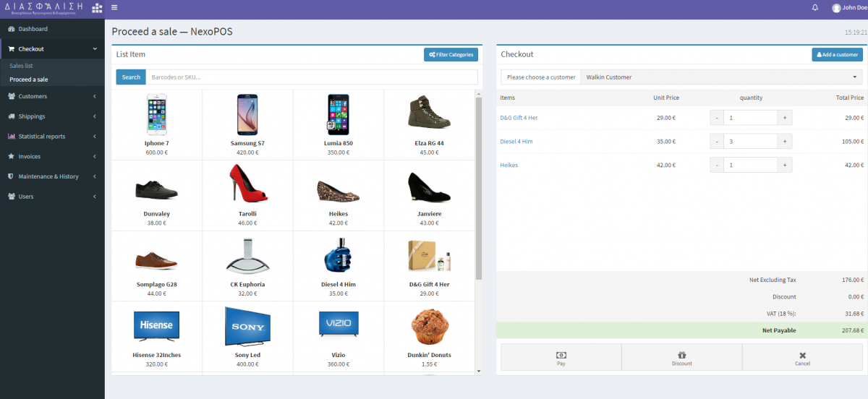Add the Sony Led TV
The image size is (868, 399).
coord(247,325)
